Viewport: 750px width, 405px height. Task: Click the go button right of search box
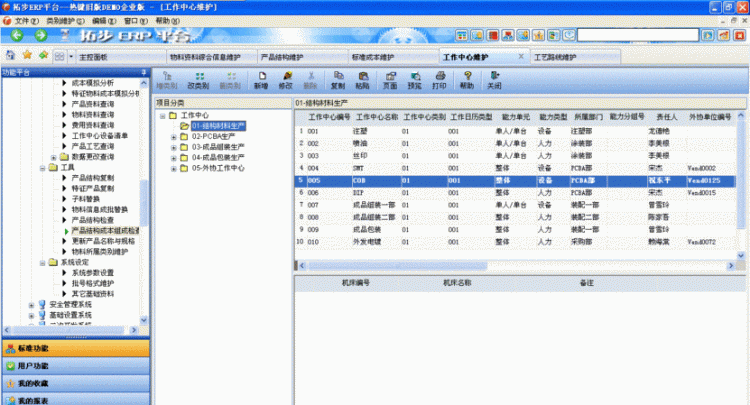click(x=708, y=35)
